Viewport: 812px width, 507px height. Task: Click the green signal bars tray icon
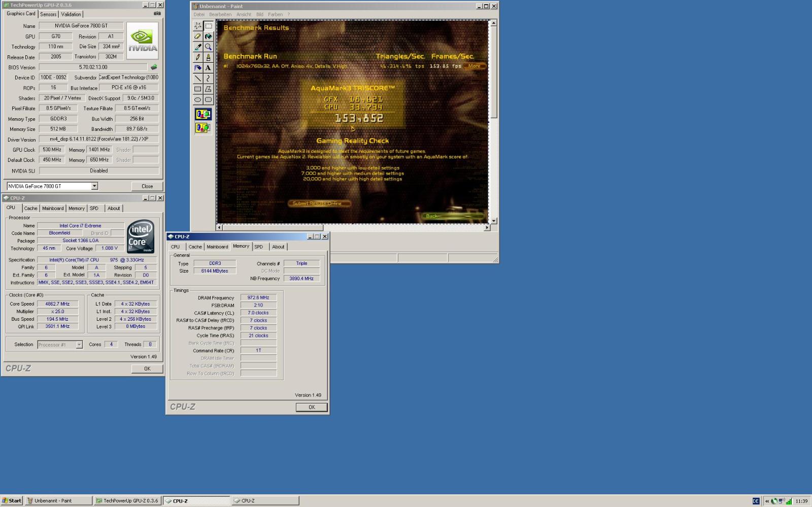(x=789, y=501)
